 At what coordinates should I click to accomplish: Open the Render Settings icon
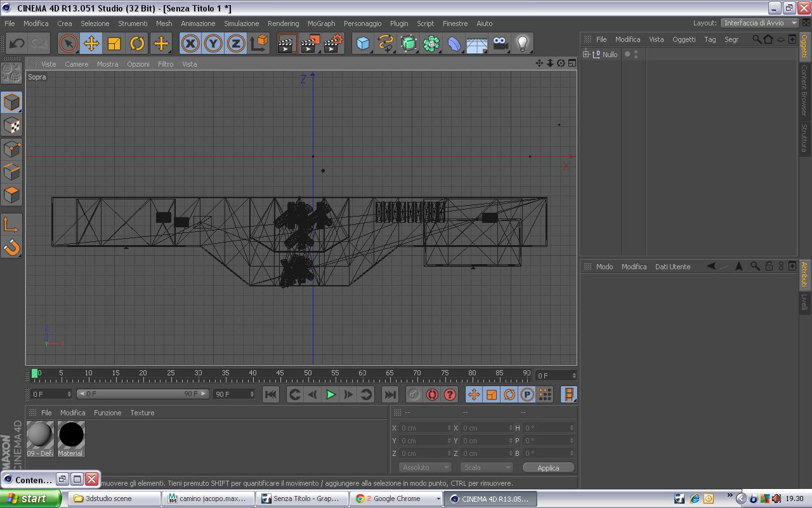point(333,44)
